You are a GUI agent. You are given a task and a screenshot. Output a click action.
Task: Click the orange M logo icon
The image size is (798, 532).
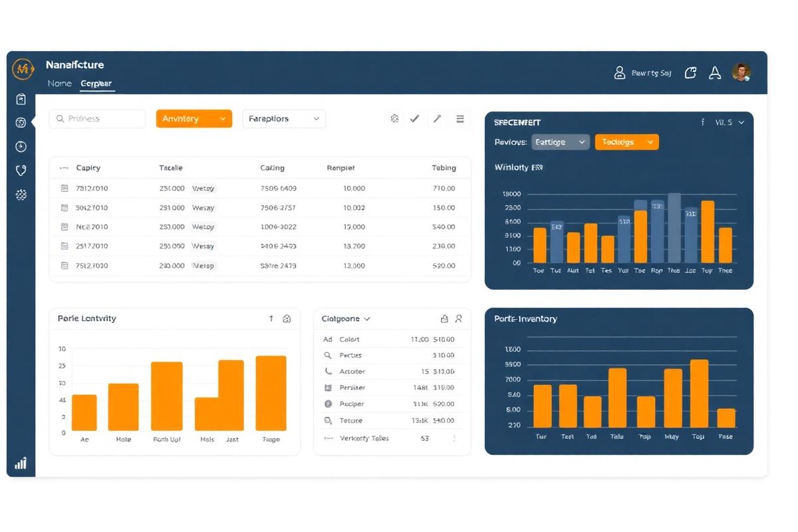tap(23, 68)
